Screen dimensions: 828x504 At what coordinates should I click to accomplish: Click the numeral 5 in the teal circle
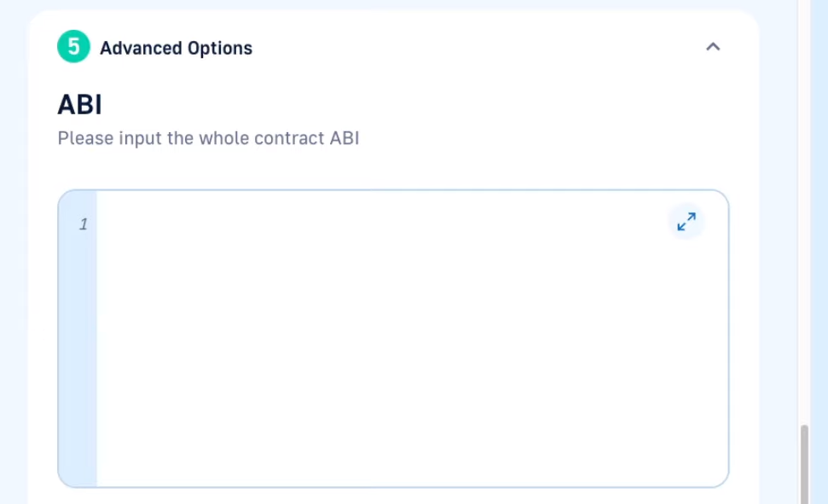(x=74, y=47)
